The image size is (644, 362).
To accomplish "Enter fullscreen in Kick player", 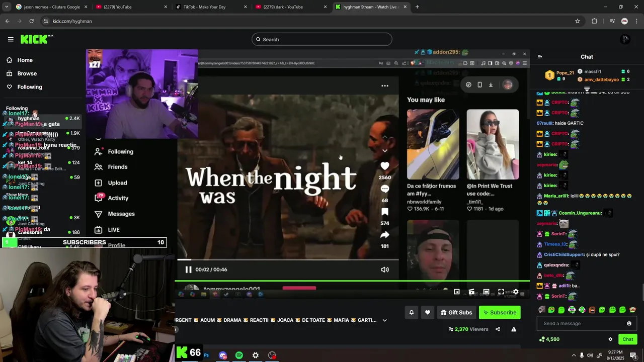I will pos(501,292).
